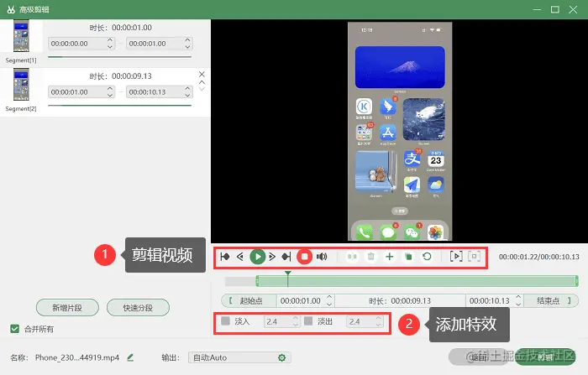Image resolution: width=588 pixels, height=375 pixels.
Task: Click the bracketed square icon
Action: click(475, 257)
